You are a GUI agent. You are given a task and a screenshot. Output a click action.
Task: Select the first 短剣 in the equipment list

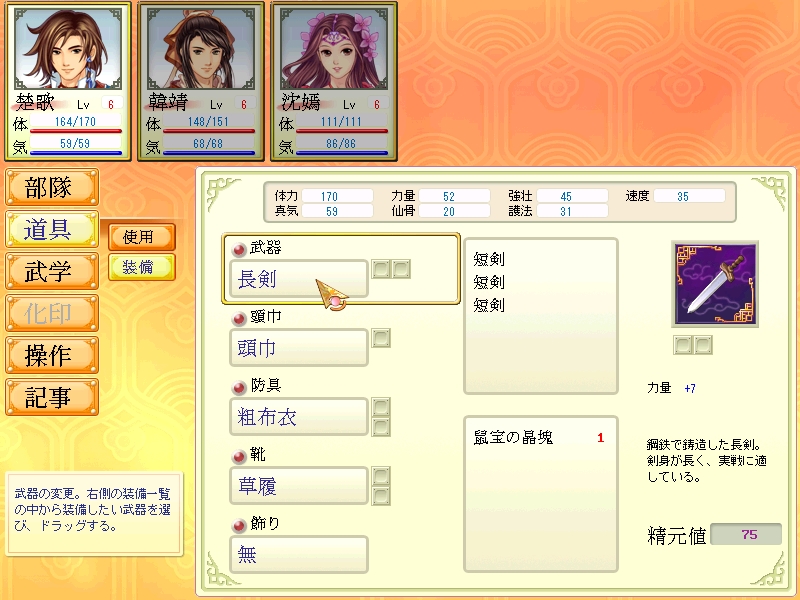pos(489,259)
